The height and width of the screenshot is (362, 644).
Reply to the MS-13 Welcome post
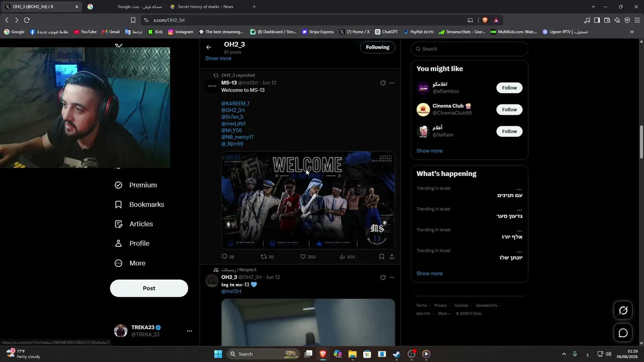click(x=228, y=257)
